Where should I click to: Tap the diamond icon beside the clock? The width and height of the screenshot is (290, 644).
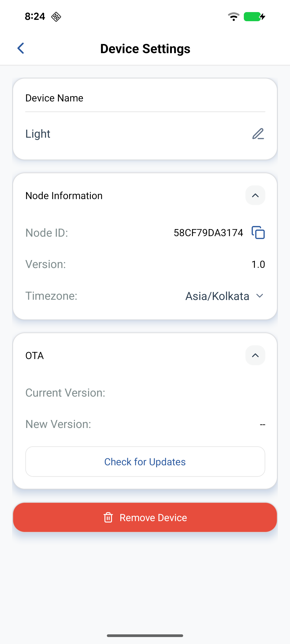[x=56, y=17]
